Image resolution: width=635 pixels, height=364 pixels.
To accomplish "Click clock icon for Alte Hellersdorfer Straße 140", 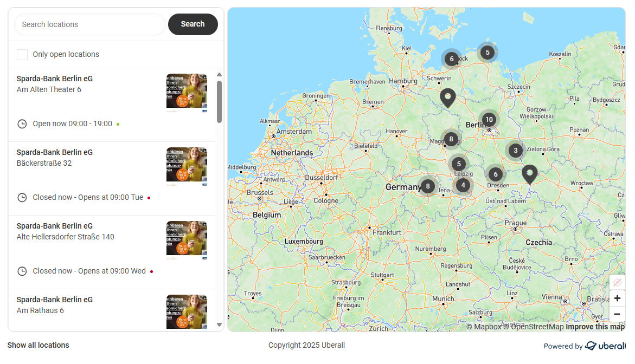I will point(22,271).
